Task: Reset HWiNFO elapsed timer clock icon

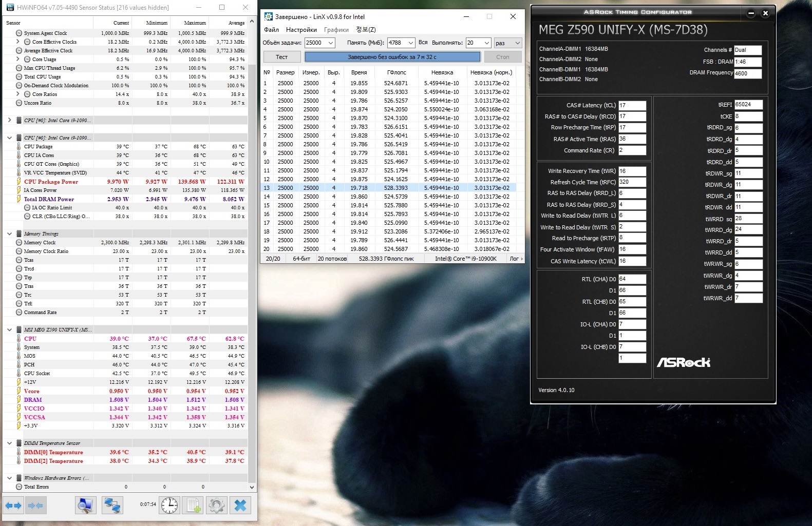Action: click(x=169, y=505)
